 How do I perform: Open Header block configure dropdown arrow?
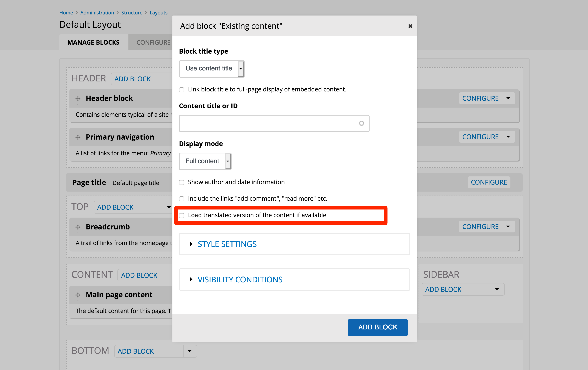pyautogui.click(x=508, y=98)
